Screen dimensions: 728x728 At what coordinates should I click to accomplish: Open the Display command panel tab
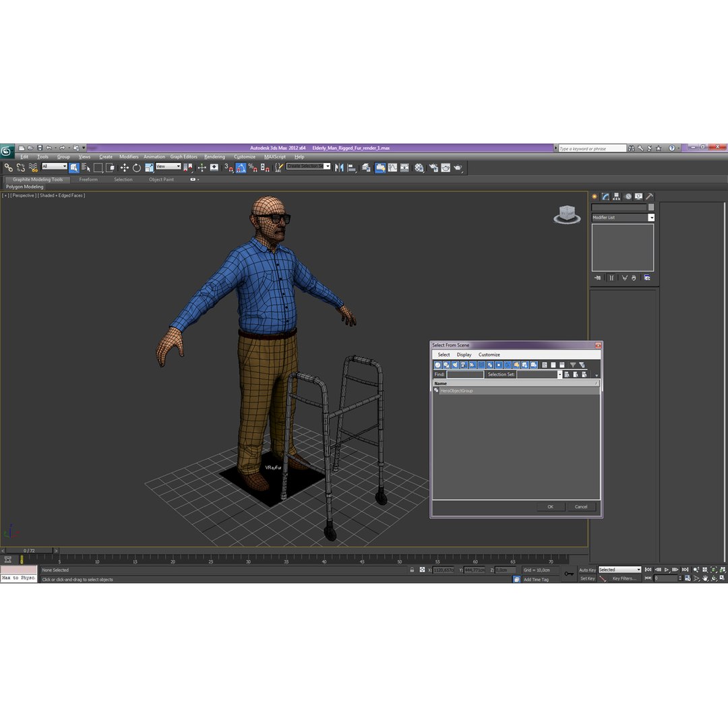639,196
